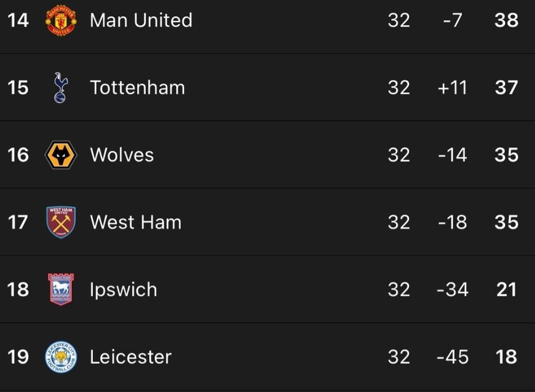Image resolution: width=535 pixels, height=392 pixels.
Task: Click the Man United club crest
Action: (61, 20)
